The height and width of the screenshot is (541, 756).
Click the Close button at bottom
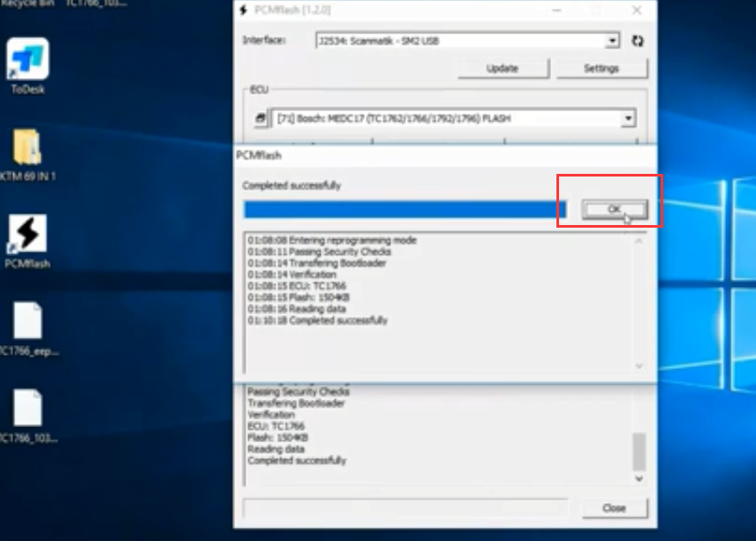(615, 508)
